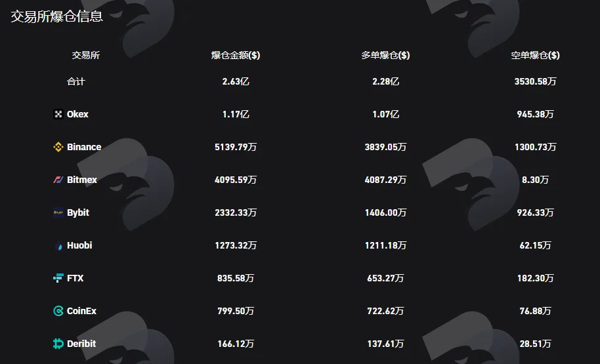
Task: Select the 合计 total row label
Action: point(75,81)
